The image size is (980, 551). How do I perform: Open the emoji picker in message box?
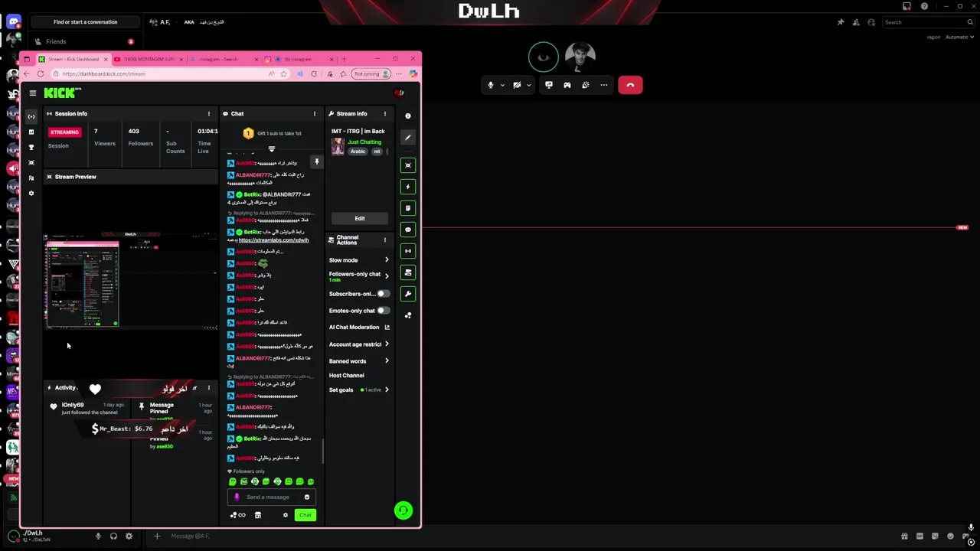coord(307,497)
